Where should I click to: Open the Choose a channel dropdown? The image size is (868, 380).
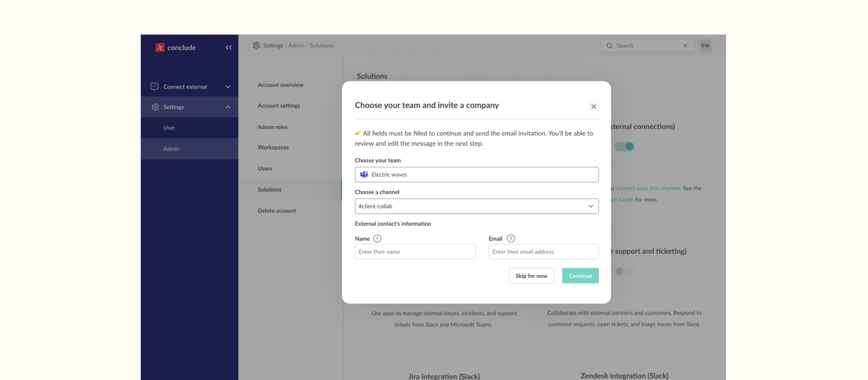[476, 206]
